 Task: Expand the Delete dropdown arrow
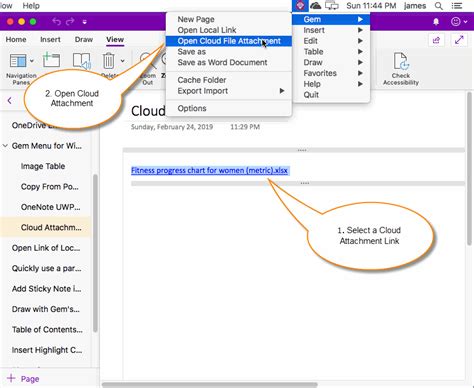(123, 61)
